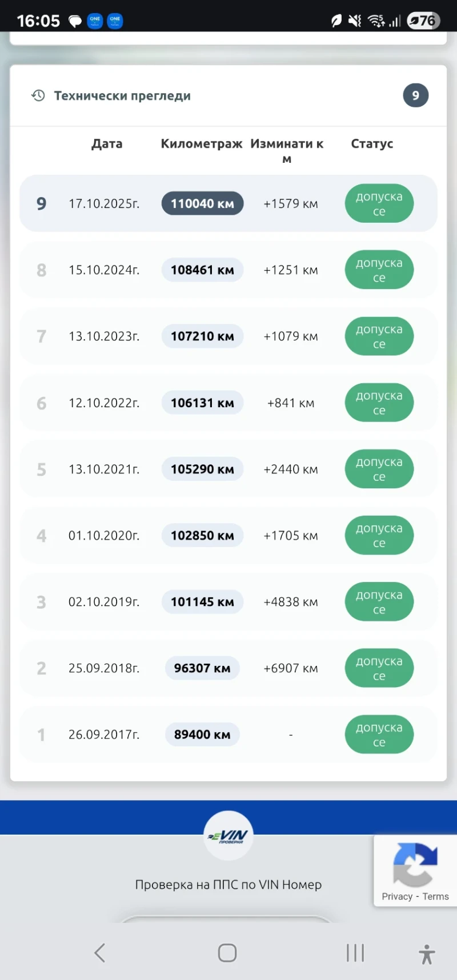This screenshot has width=457, height=980.
Task: Tap the battery indicator showing 76
Action: coord(423,21)
